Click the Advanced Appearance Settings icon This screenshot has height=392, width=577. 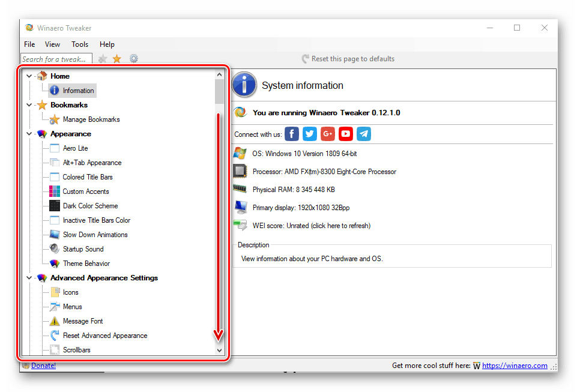pos(42,278)
